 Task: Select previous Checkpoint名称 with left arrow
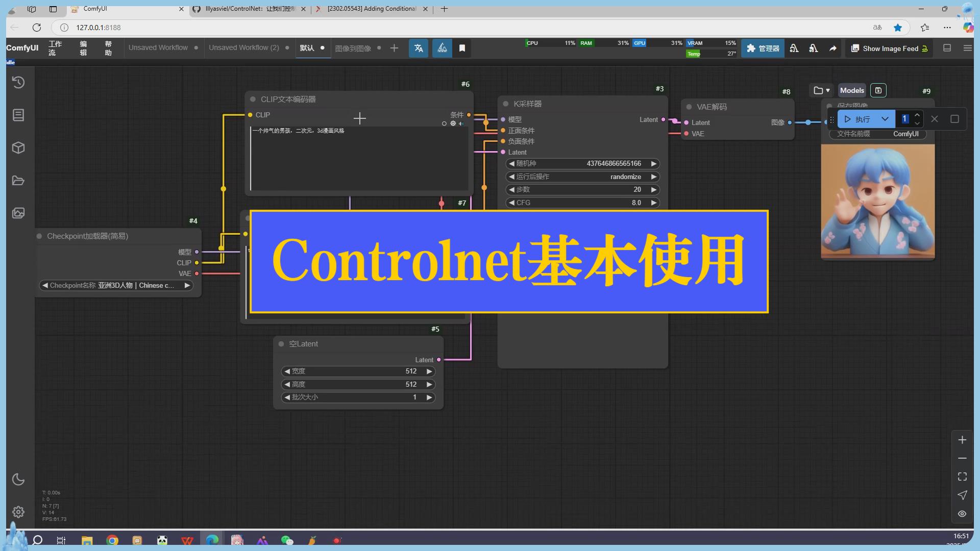click(45, 285)
